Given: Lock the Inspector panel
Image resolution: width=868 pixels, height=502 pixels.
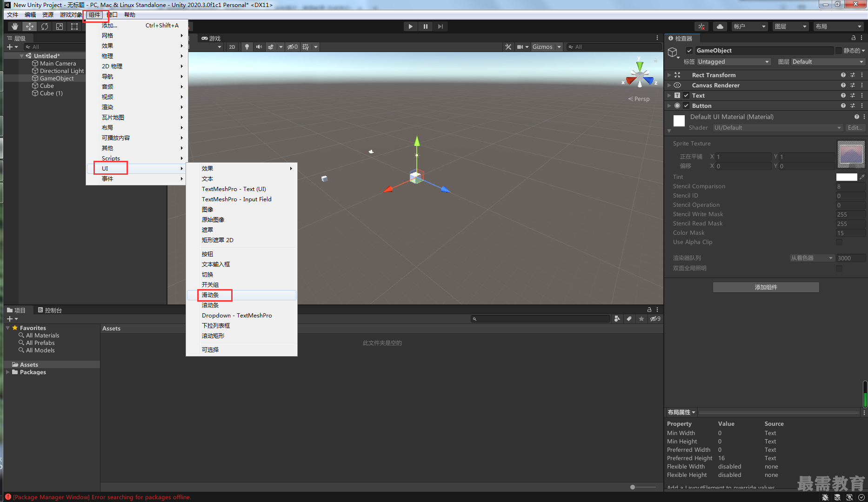Looking at the screenshot, I should click(x=854, y=38).
